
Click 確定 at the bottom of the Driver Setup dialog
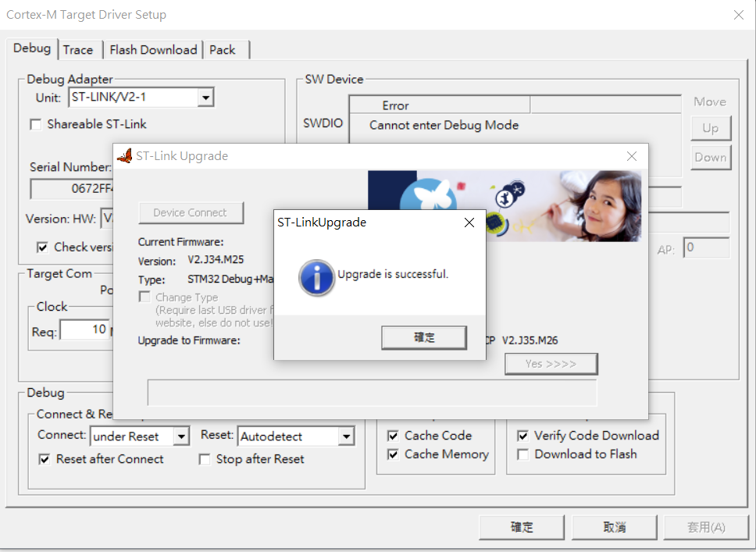522,528
